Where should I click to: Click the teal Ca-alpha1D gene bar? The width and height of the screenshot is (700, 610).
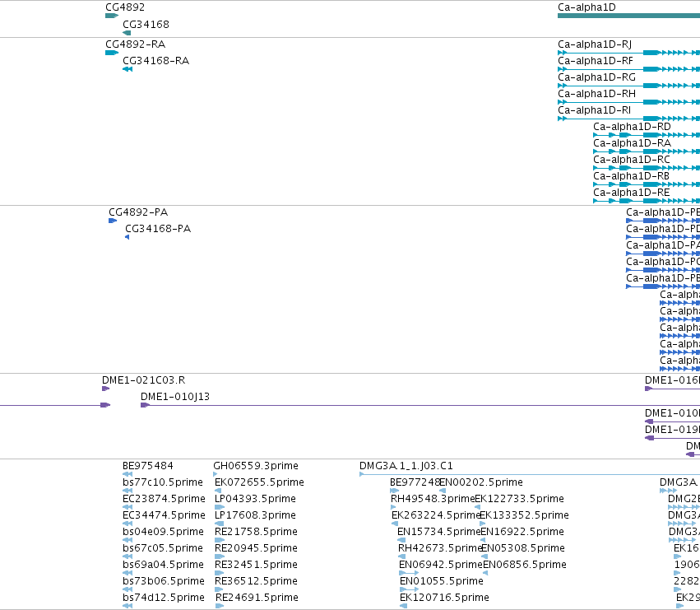(628, 16)
